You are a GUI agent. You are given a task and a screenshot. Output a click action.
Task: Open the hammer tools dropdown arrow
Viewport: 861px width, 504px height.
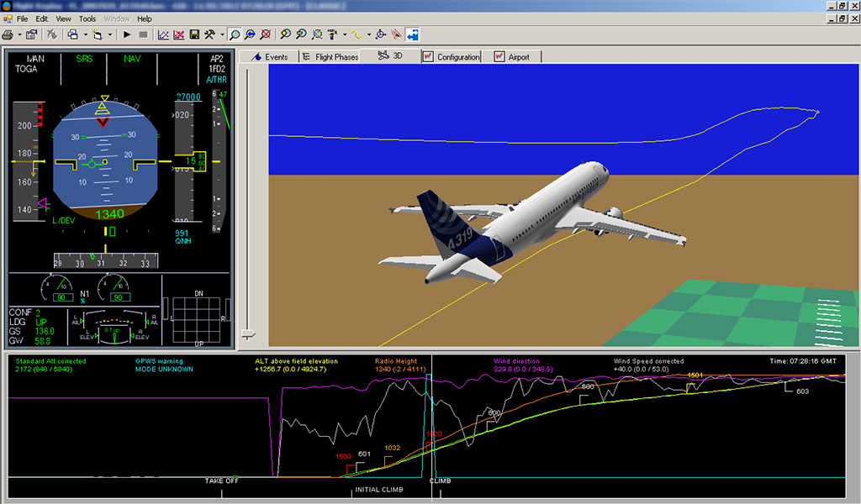click(x=222, y=35)
